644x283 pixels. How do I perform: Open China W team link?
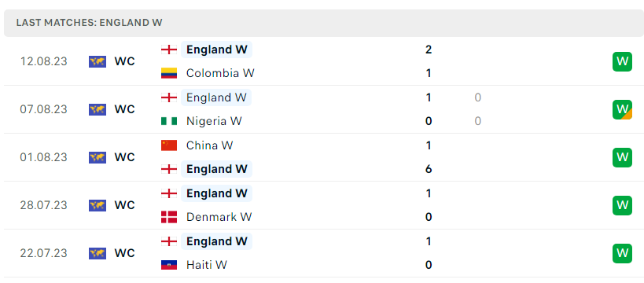point(209,145)
